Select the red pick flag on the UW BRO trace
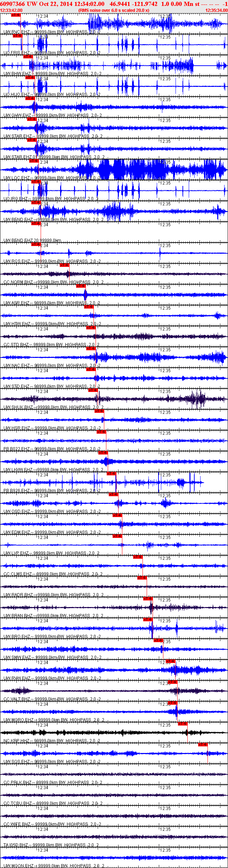 point(148,620)
